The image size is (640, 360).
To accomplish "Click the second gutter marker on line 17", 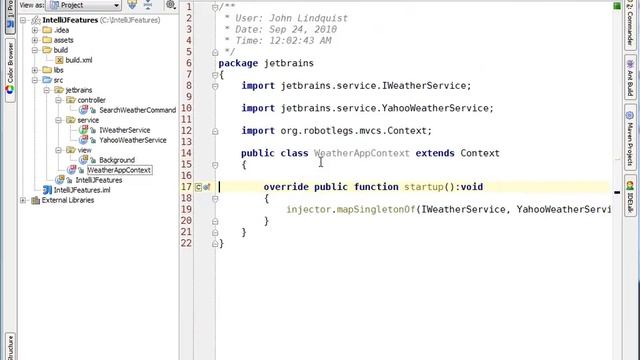I will [x=207, y=187].
